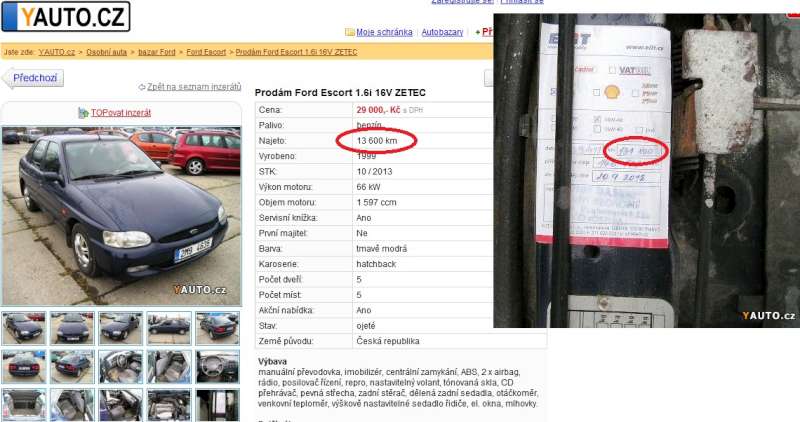The height and width of the screenshot is (422, 800).
Task: Open the open trunk thumbnail in third row
Action: tap(23, 405)
